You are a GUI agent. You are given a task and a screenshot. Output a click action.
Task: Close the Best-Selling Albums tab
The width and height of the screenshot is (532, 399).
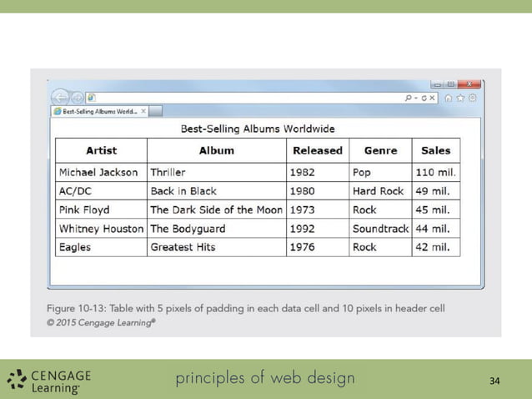click(x=143, y=111)
